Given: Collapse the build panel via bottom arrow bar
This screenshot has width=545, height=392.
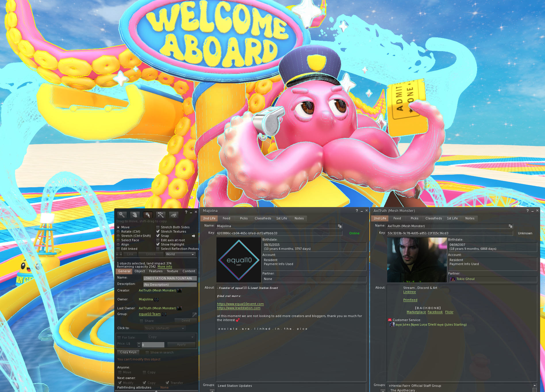Looking at the screenshot, I should coord(156,391).
